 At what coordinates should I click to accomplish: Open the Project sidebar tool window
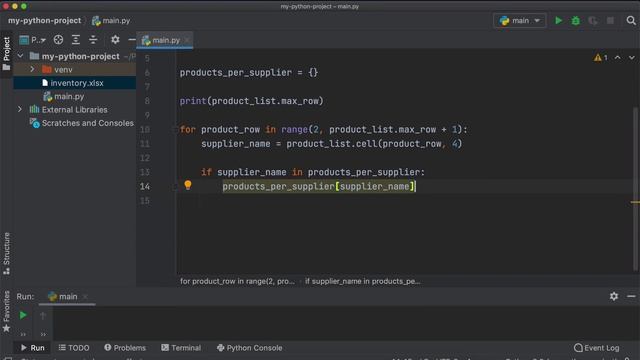point(7,53)
